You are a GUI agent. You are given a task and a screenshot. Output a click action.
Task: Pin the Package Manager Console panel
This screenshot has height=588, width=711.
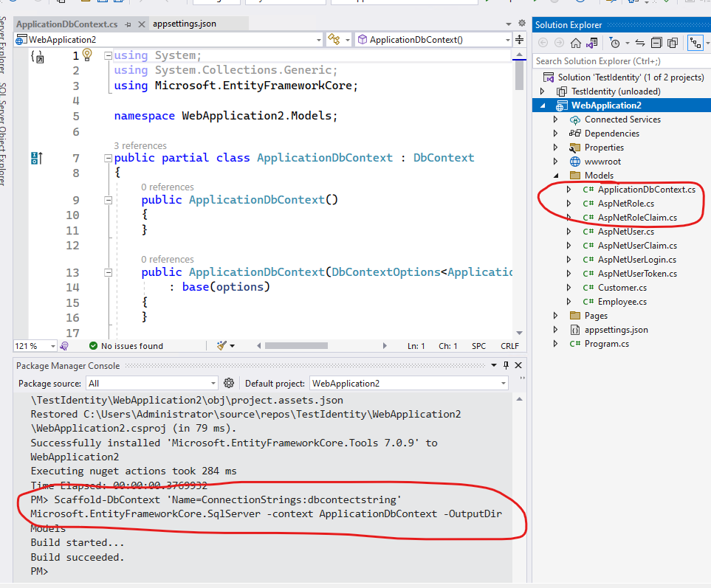(x=506, y=365)
